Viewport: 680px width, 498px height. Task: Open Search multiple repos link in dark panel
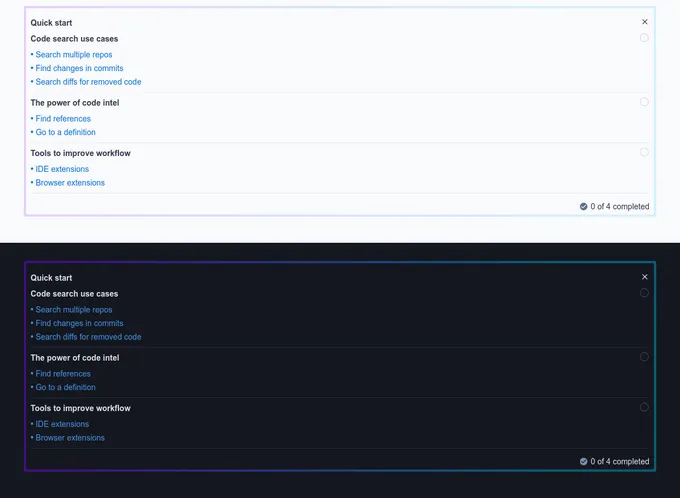(x=74, y=310)
